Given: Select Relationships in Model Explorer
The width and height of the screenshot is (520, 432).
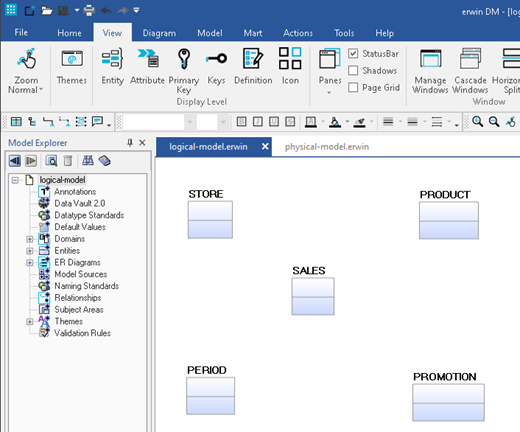Looking at the screenshot, I should point(78,298).
